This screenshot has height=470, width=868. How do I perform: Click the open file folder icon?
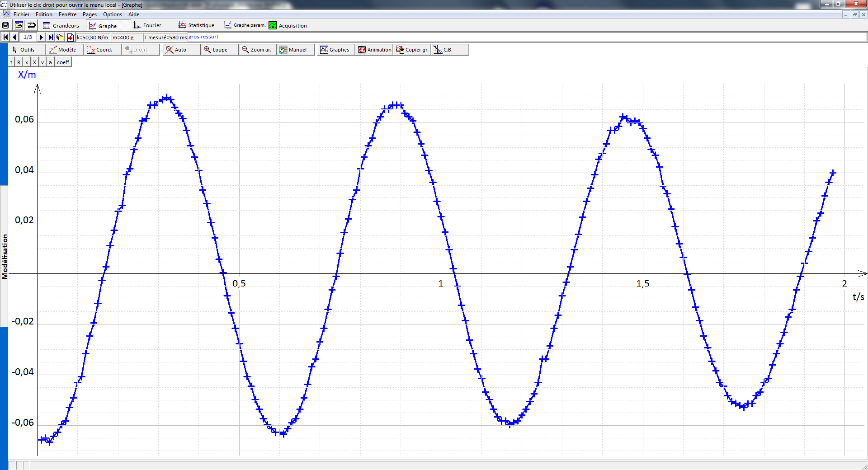pyautogui.click(x=19, y=25)
